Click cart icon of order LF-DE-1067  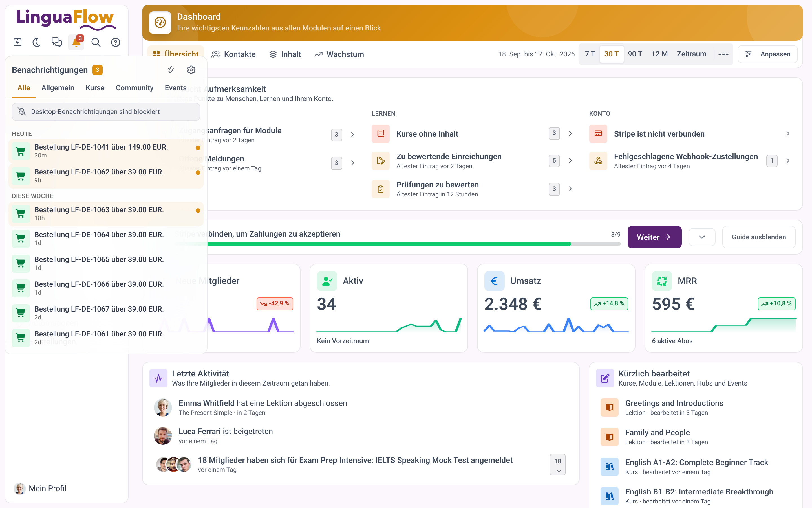(21, 313)
